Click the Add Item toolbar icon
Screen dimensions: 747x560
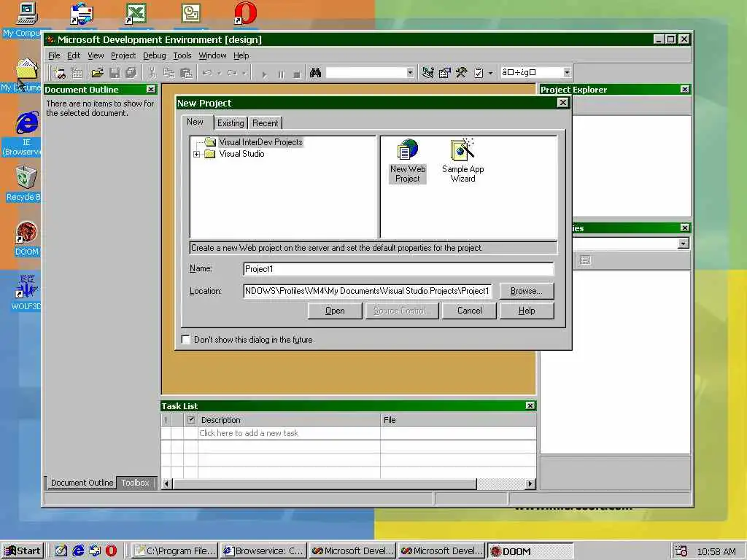(77, 73)
